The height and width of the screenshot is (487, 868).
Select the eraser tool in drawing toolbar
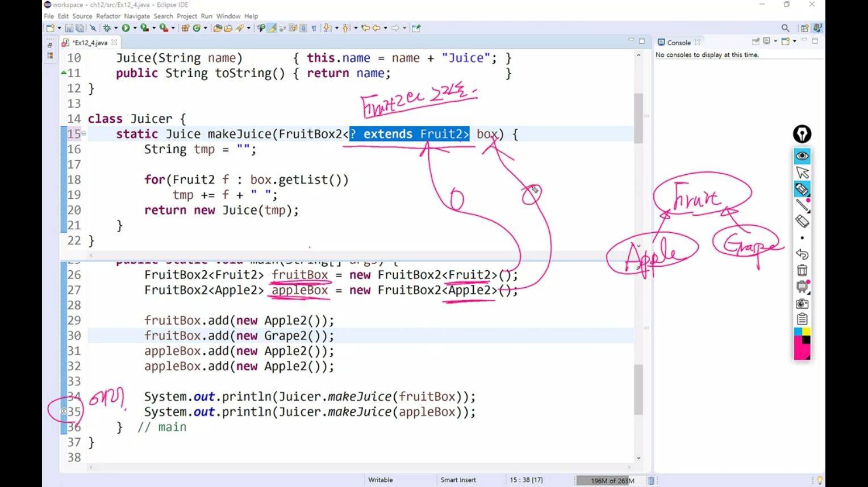[x=802, y=221]
